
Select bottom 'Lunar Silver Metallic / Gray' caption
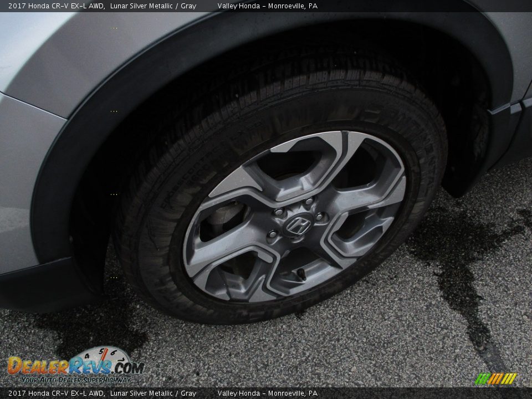coord(153,393)
